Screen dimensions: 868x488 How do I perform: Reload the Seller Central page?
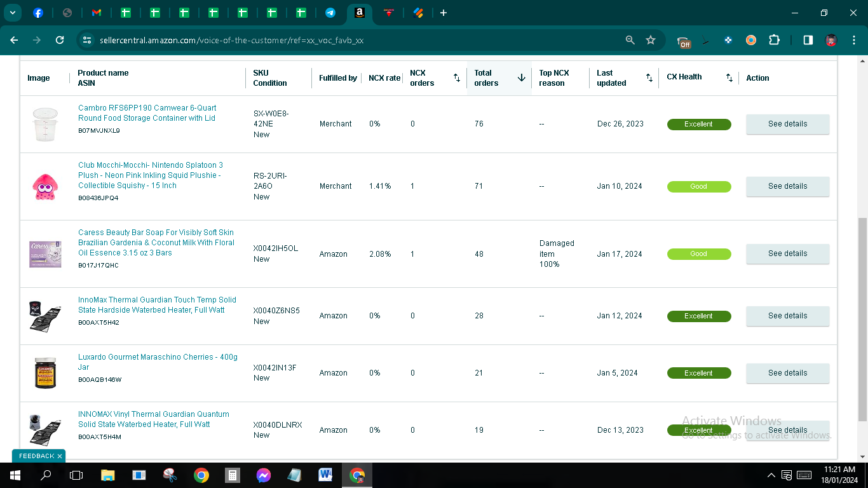click(60, 40)
